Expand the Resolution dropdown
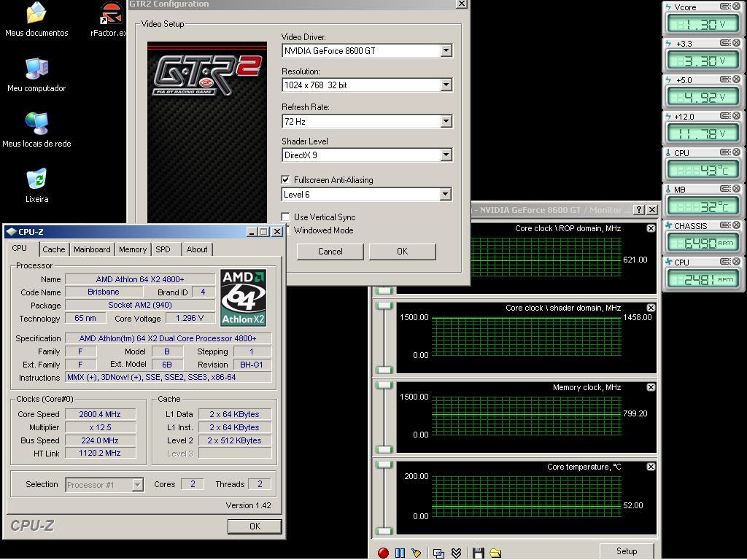 (446, 85)
